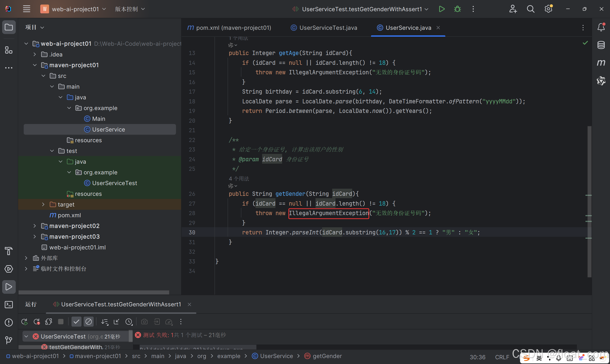
Task: Expand the maven-project02 module
Action: tap(35, 226)
